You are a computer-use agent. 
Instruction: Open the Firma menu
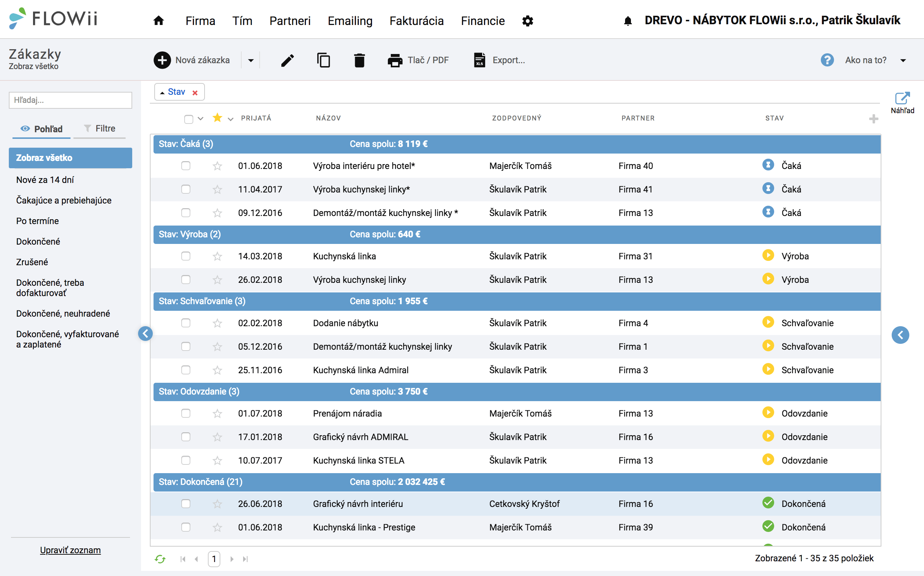[201, 21]
